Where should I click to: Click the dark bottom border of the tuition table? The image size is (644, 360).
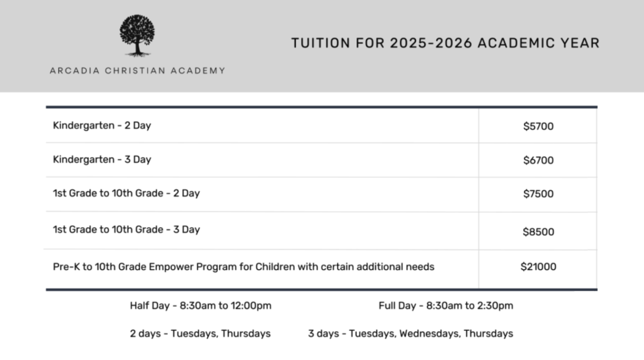(322, 289)
